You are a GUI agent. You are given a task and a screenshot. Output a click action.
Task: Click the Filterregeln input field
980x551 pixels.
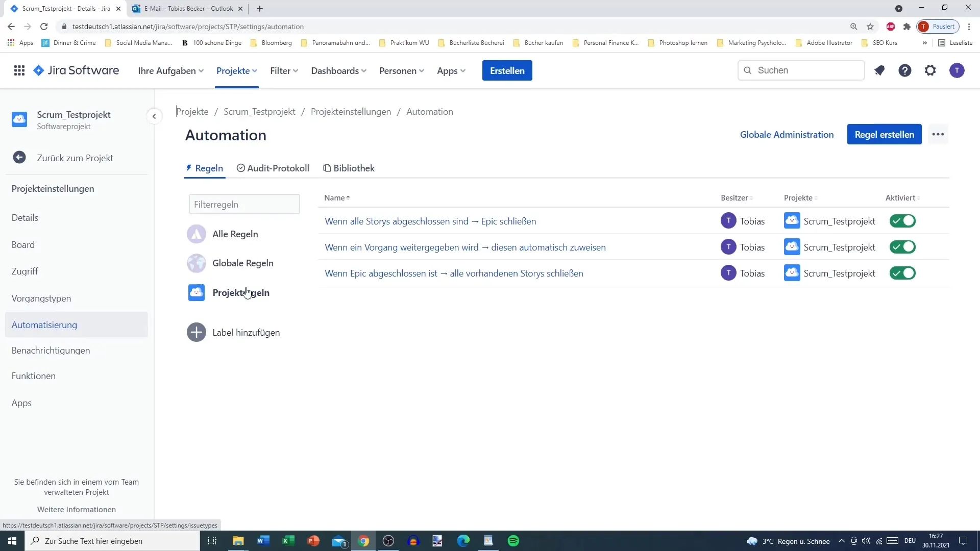coord(246,205)
